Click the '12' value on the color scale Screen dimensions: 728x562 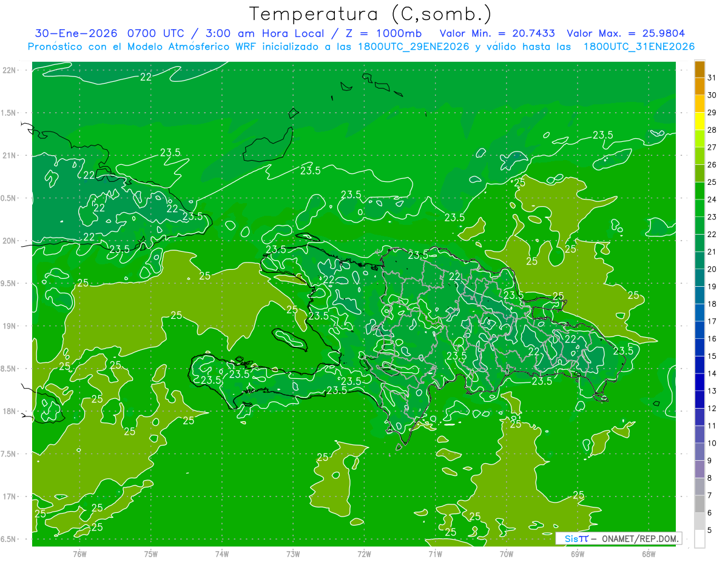click(712, 409)
